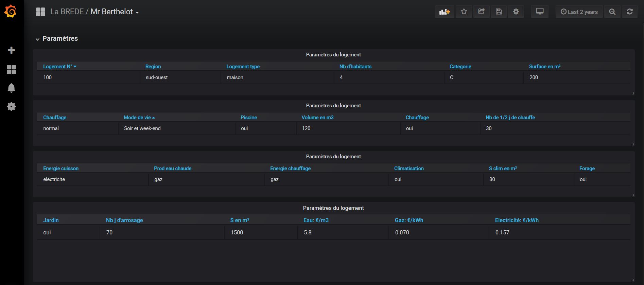The image size is (644, 285).
Task: Save the dashboard with the disk icon
Action: pos(499,12)
